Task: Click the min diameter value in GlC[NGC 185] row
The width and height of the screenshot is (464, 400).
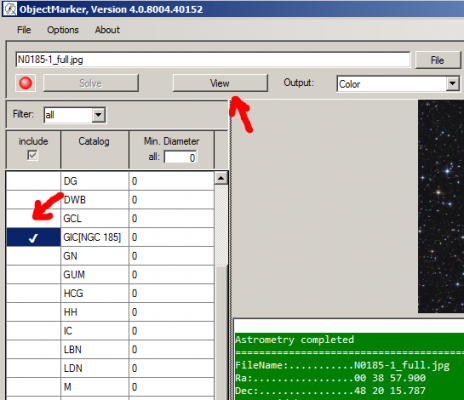Action: tap(171, 237)
